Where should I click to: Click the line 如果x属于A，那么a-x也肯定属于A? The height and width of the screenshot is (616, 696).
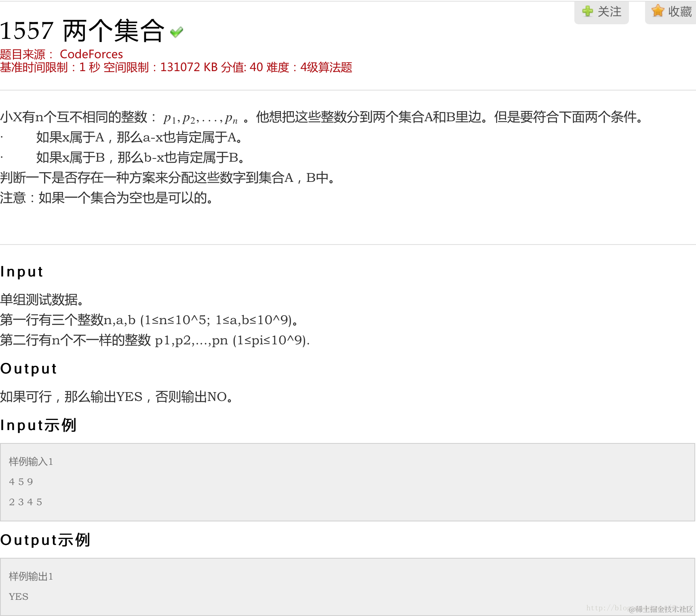pyautogui.click(x=140, y=137)
